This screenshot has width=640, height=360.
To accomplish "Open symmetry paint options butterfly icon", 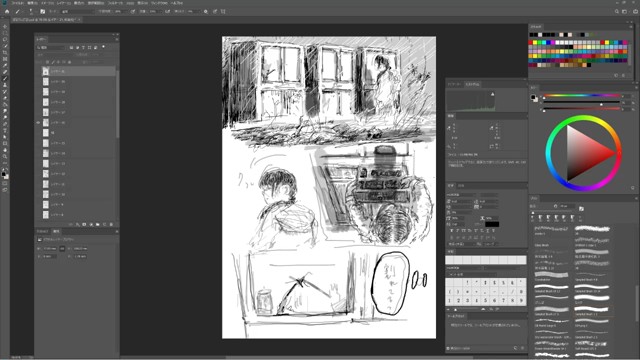I will click(x=223, y=11).
